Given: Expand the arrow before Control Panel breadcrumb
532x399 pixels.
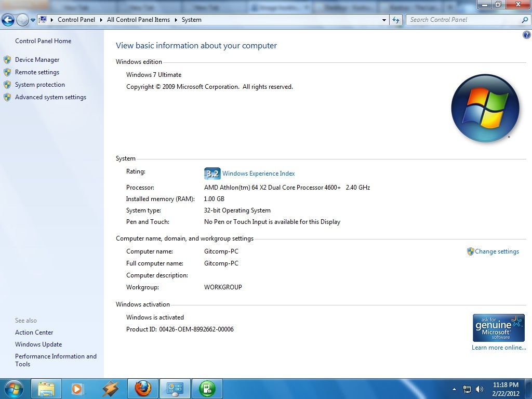Looking at the screenshot, I should pos(52,20).
